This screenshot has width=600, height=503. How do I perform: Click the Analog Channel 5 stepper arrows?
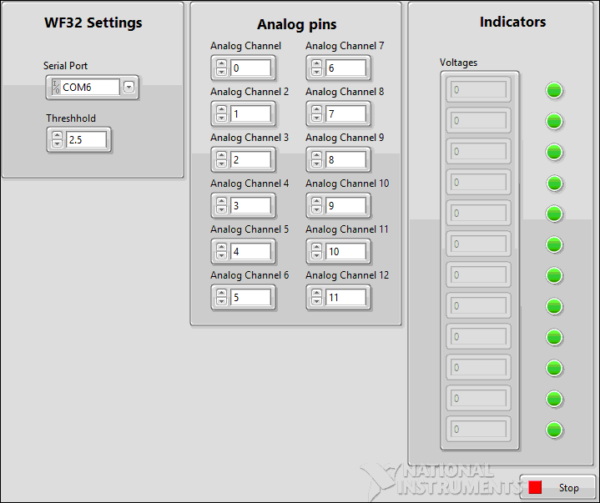click(221, 252)
